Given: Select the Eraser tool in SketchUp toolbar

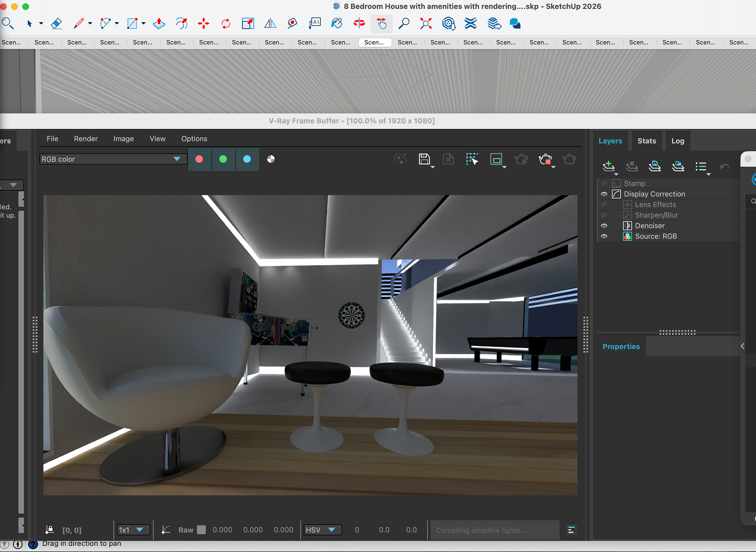Looking at the screenshot, I should coord(56,24).
